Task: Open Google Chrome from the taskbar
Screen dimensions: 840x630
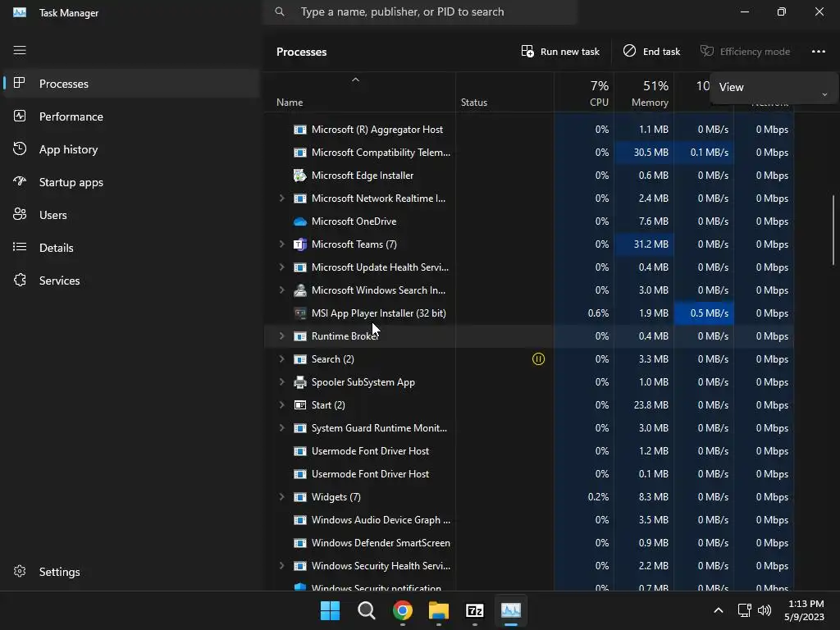Action: pyautogui.click(x=402, y=610)
